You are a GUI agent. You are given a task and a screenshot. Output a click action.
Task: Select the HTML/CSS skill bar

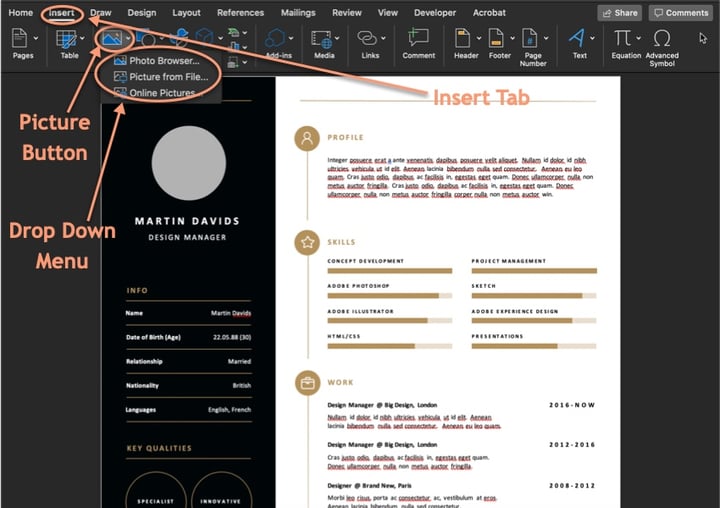coord(389,346)
